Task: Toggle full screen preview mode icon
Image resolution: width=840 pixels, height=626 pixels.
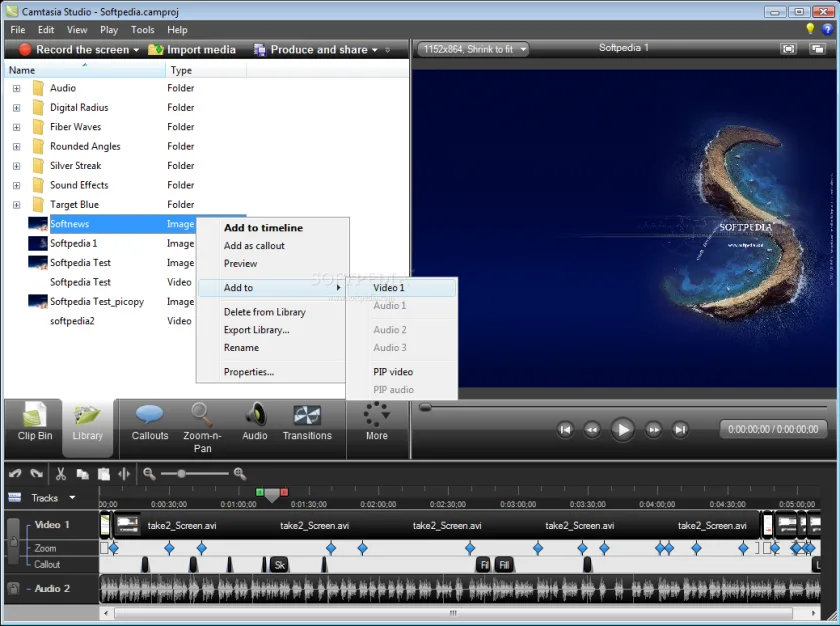Action: [x=788, y=49]
